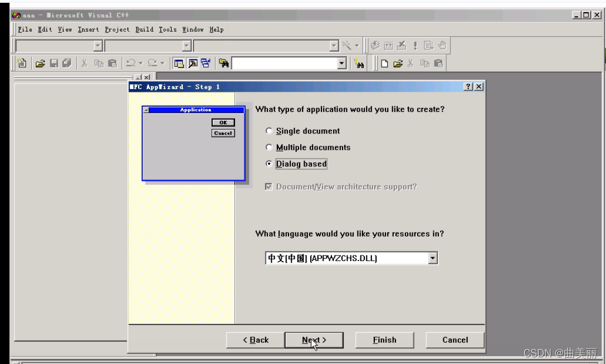The width and height of the screenshot is (606, 364).
Task: Click the Finish button
Action: coord(384,340)
